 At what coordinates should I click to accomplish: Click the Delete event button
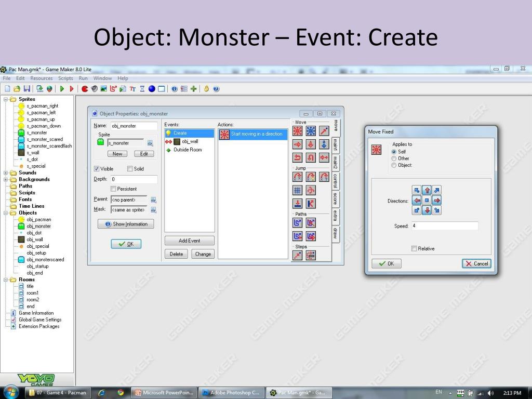coord(176,254)
